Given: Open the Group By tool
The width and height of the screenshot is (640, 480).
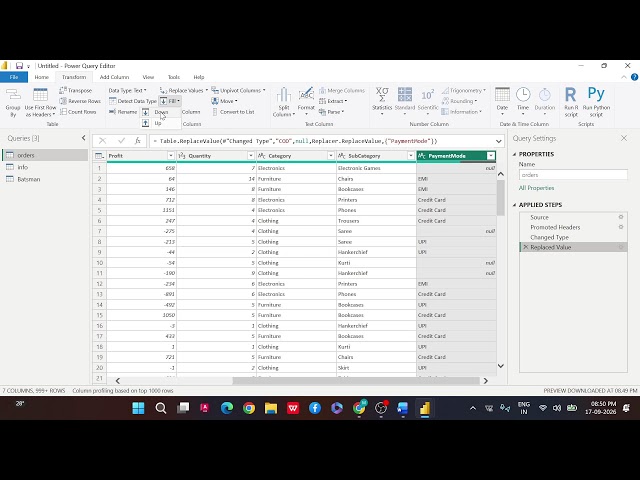Looking at the screenshot, I should [x=13, y=102].
